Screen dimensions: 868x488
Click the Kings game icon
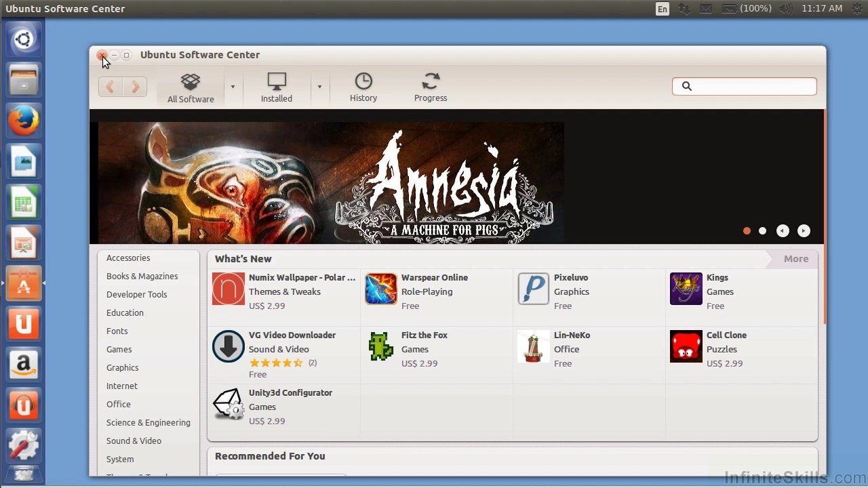click(686, 289)
